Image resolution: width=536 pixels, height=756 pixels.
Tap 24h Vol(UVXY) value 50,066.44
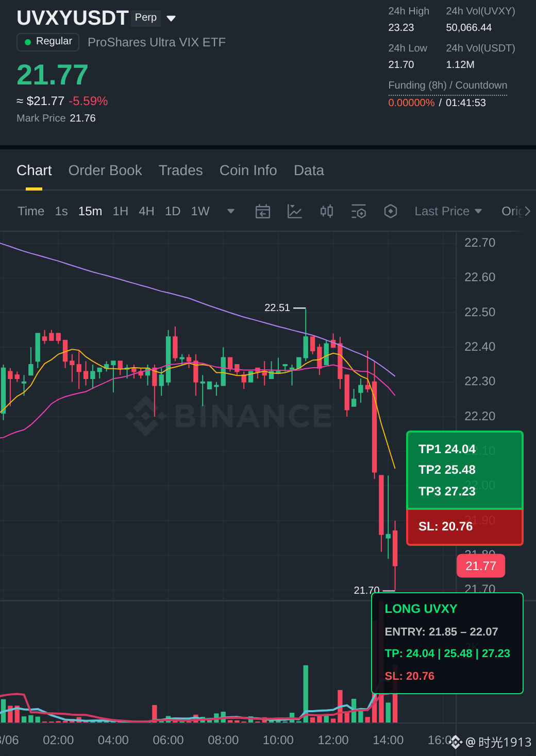pos(469,27)
